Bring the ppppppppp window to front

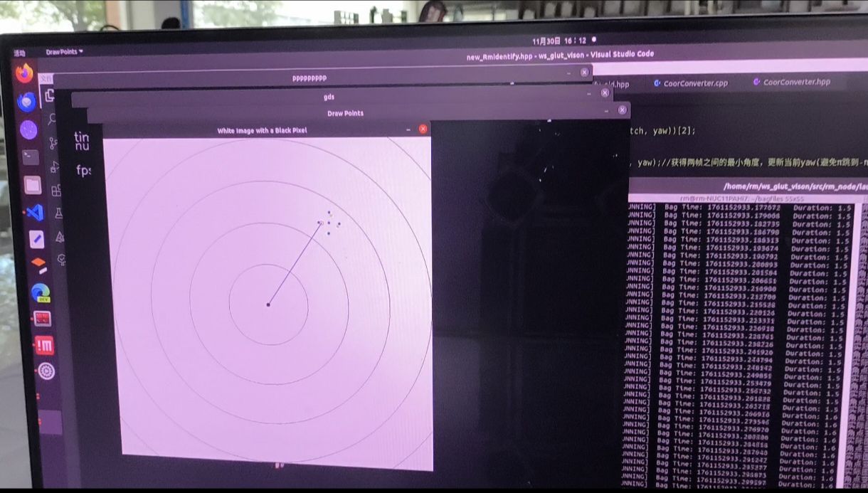(310, 78)
